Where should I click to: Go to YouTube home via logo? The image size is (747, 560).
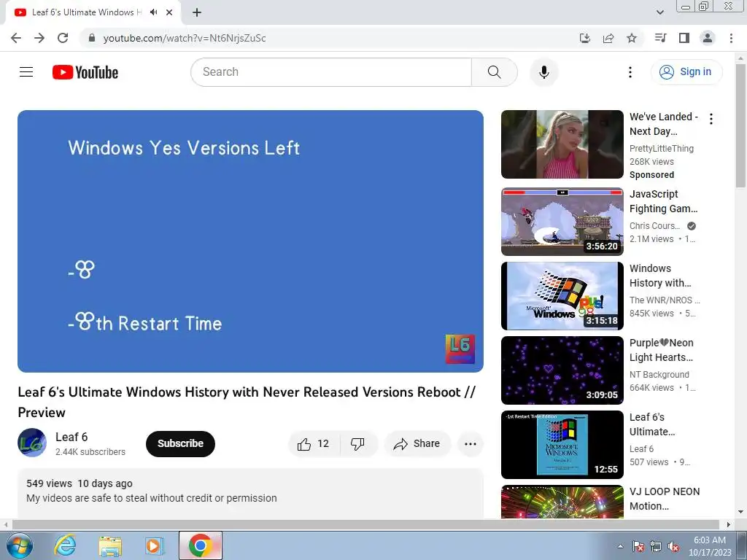pos(85,72)
